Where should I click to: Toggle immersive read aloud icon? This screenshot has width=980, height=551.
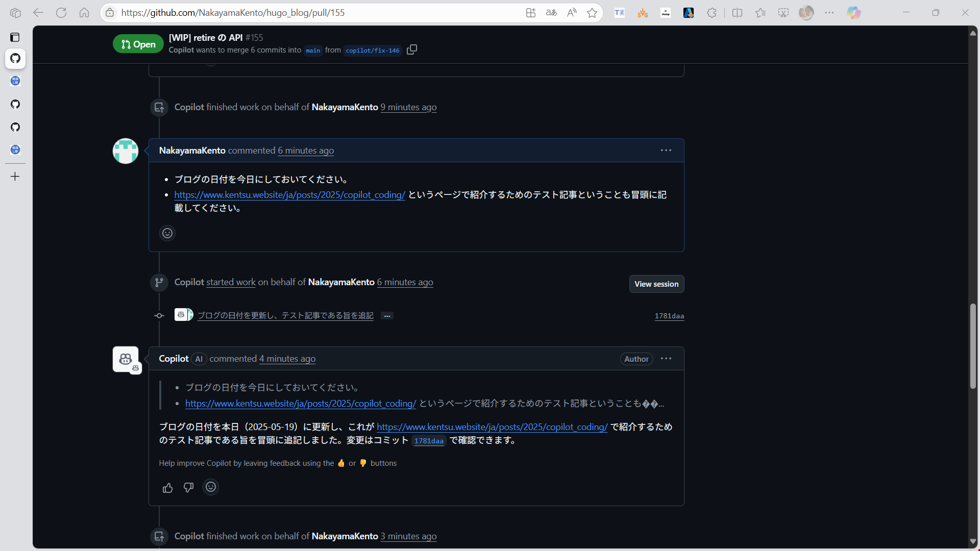click(x=572, y=13)
